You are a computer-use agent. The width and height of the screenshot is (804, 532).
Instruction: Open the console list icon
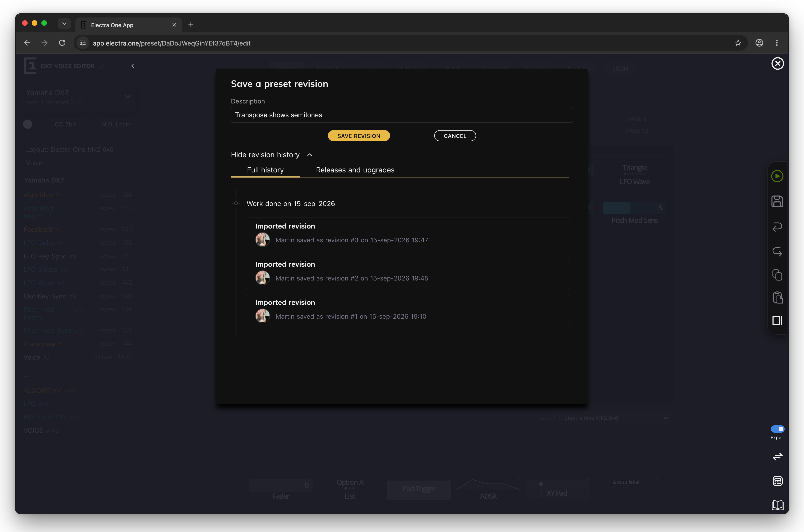(x=778, y=481)
